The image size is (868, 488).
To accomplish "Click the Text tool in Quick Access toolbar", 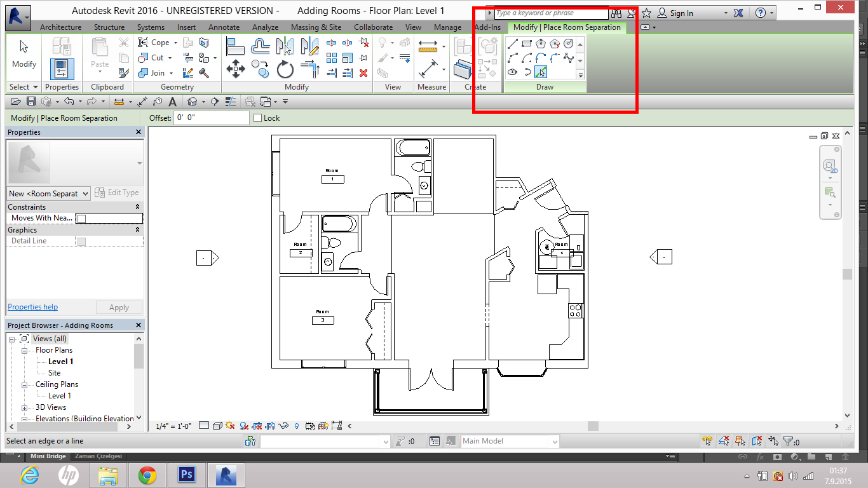I will [x=172, y=102].
